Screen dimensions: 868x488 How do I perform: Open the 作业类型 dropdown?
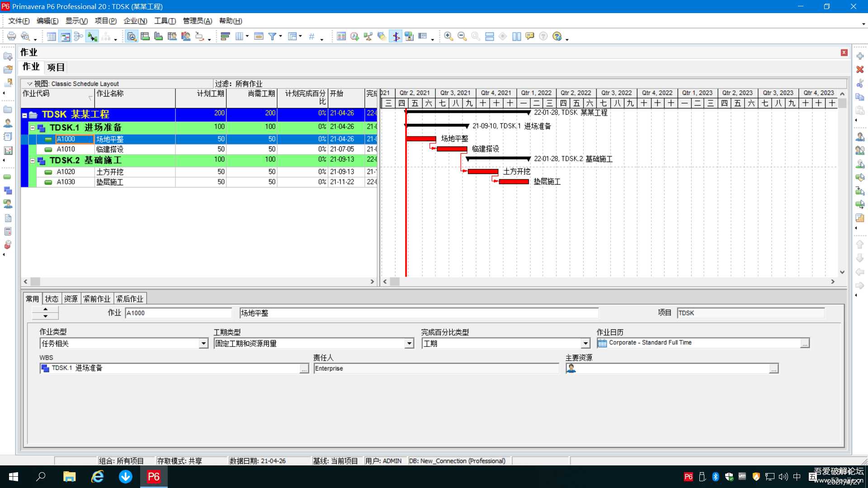(203, 344)
